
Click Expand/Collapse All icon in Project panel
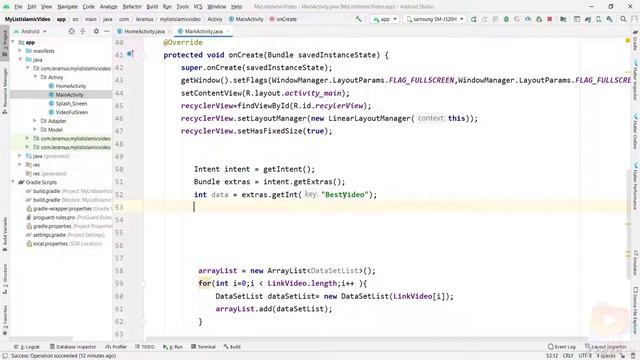click(83, 31)
